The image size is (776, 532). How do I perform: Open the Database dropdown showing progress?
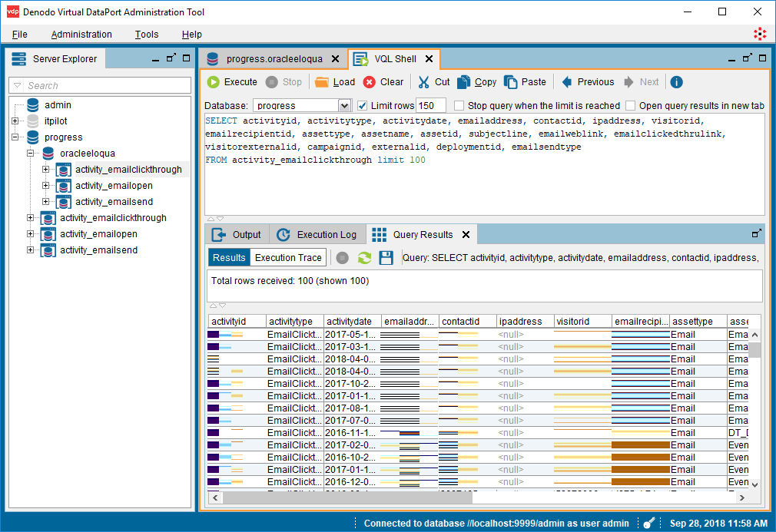[344, 106]
